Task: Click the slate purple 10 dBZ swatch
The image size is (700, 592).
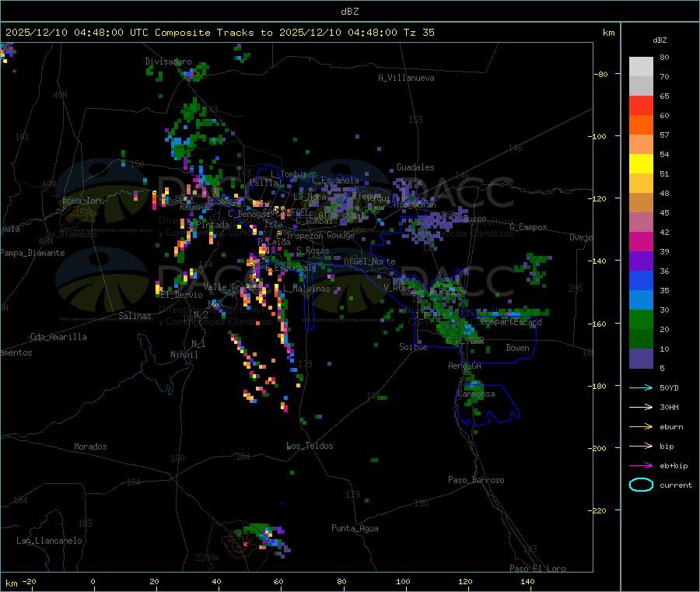Action: tap(641, 359)
